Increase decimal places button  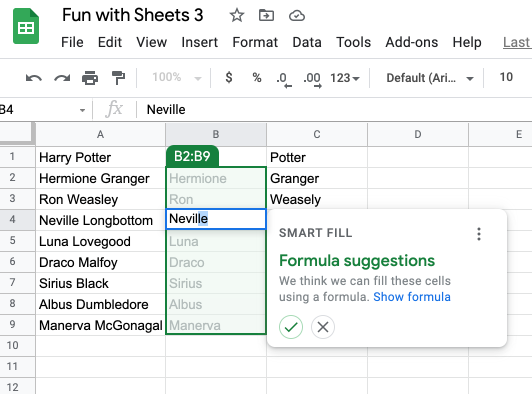click(x=312, y=78)
